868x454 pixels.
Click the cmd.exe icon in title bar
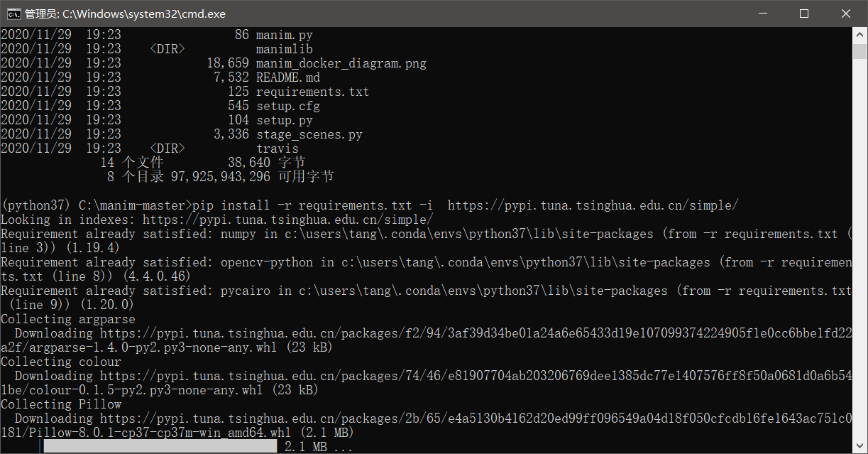(13, 13)
